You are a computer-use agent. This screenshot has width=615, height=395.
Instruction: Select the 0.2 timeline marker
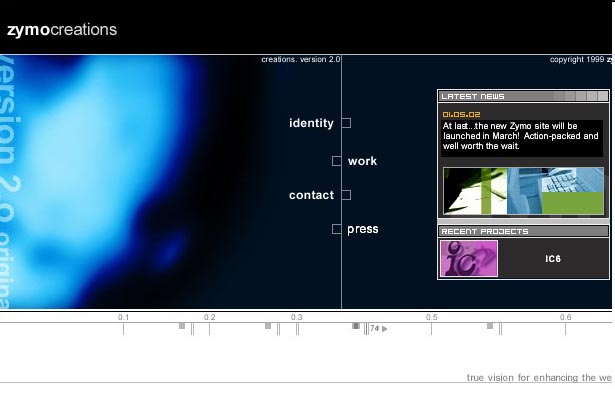point(209,317)
